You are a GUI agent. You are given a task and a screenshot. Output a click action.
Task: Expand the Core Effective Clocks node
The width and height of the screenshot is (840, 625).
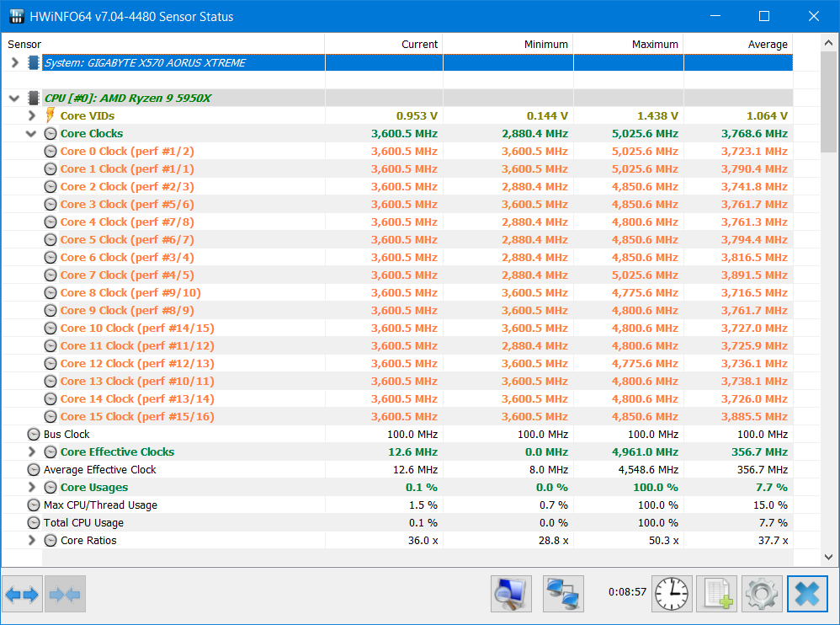pyautogui.click(x=32, y=451)
